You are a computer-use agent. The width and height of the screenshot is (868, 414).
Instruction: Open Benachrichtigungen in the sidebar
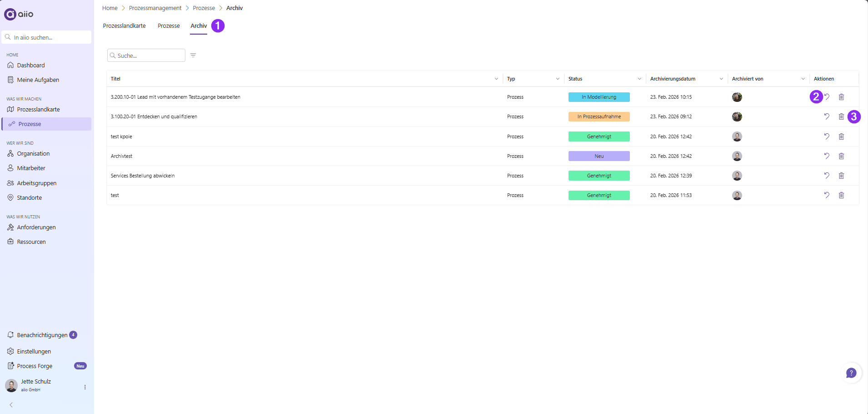pyautogui.click(x=42, y=335)
